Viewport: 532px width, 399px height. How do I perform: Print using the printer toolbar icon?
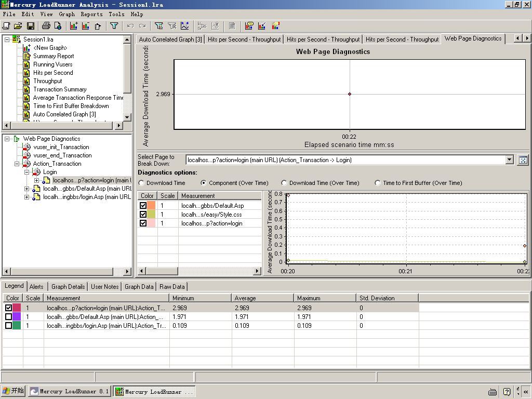(x=46, y=26)
